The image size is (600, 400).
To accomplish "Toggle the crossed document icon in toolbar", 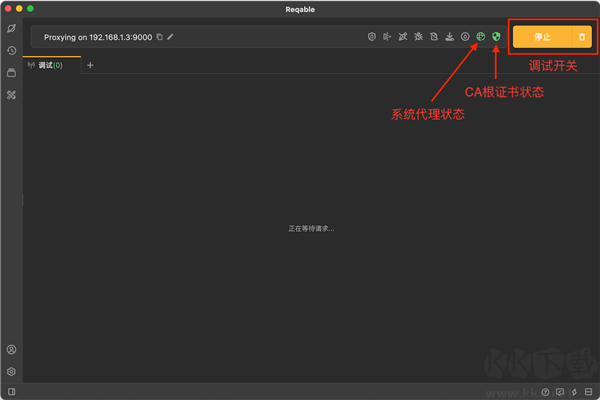I will (434, 37).
